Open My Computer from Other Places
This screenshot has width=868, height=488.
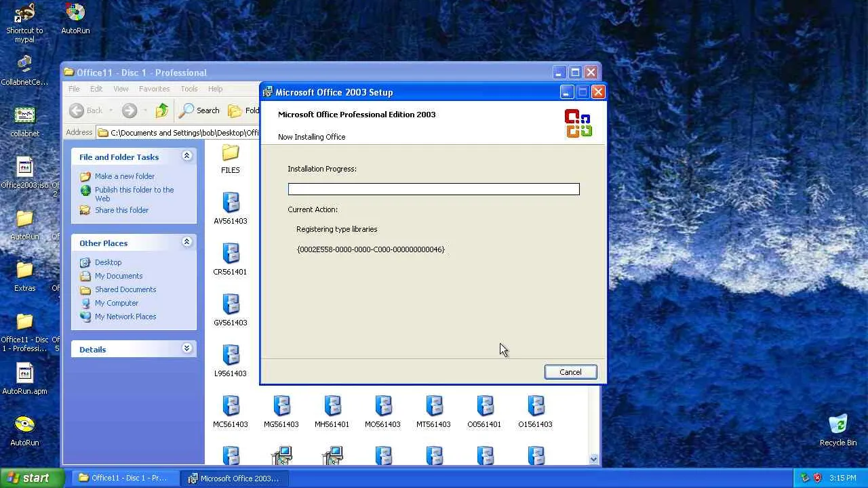coord(117,303)
